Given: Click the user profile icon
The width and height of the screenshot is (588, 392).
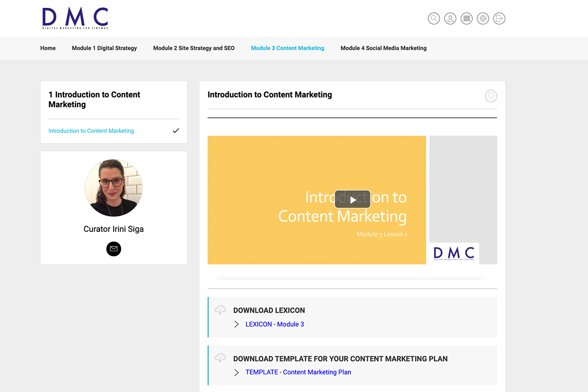Looking at the screenshot, I should pos(450,18).
